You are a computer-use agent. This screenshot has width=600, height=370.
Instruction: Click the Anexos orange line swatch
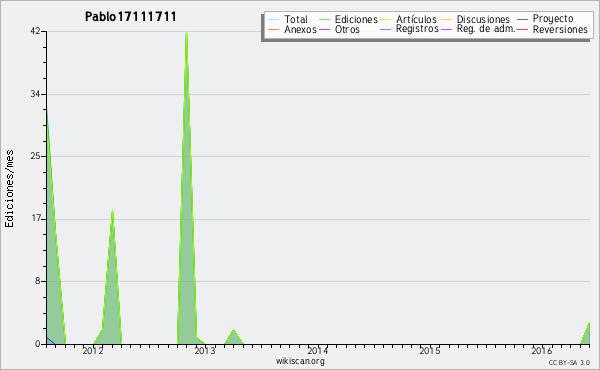(x=273, y=29)
